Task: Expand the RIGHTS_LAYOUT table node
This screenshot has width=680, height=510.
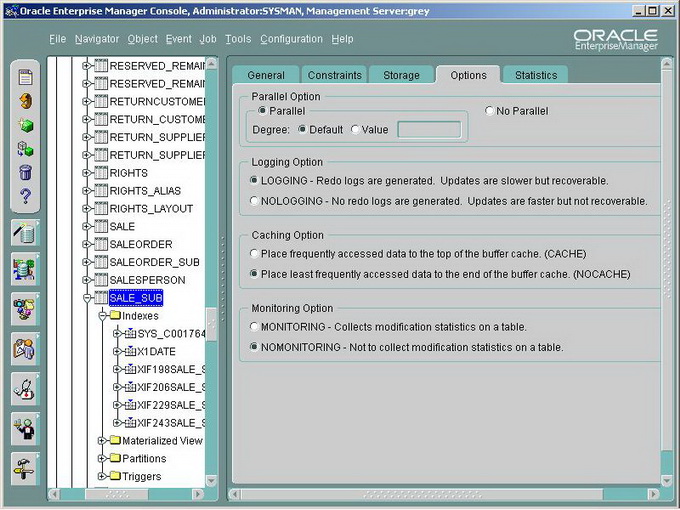Action: [87, 209]
